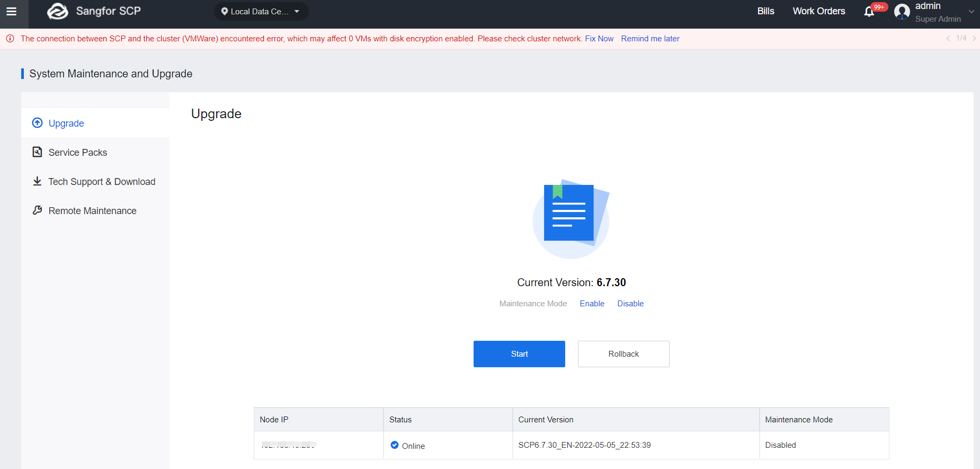Open the notifications bell

pyautogui.click(x=869, y=12)
